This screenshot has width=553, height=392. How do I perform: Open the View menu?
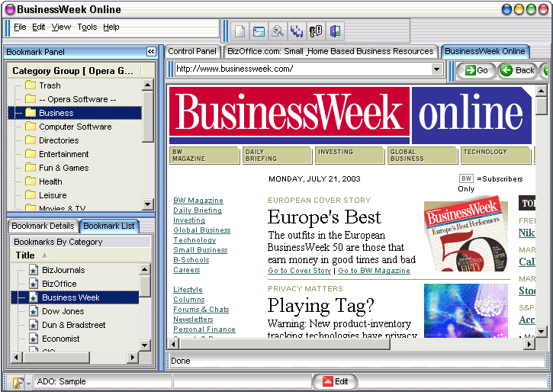[x=61, y=27]
